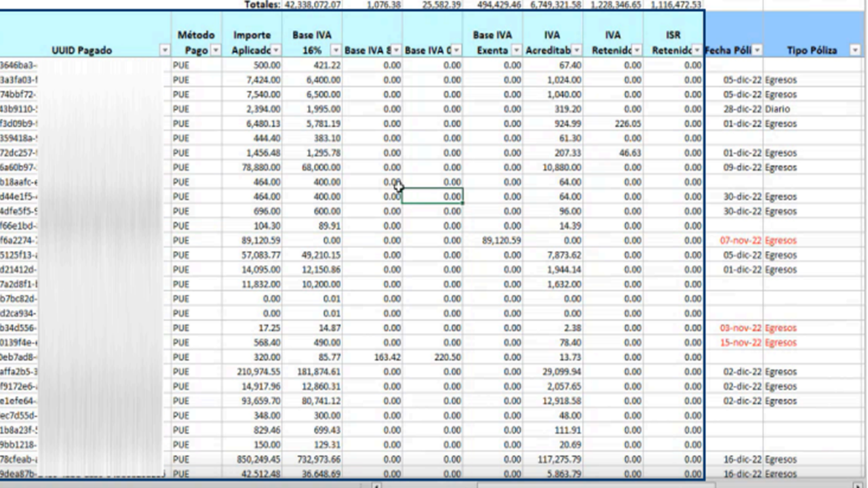
Task: Select Base IVA 16% cell 181,874.61
Action: (312, 372)
